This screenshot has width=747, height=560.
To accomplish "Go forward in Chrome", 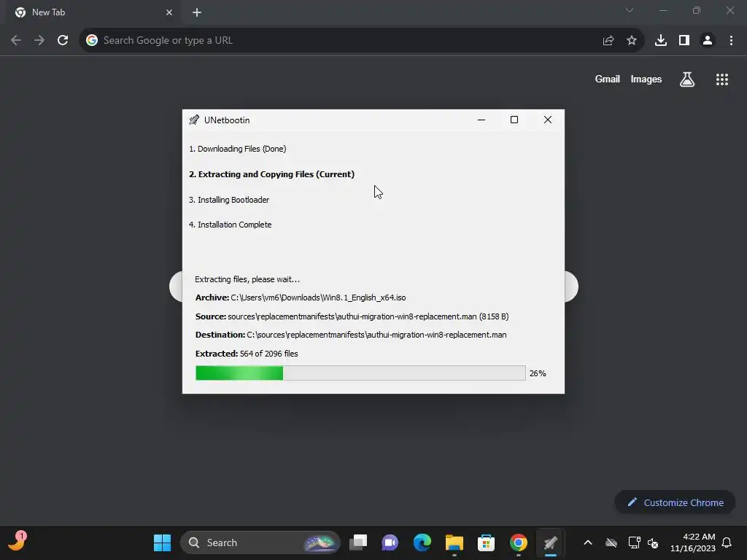I will (x=39, y=41).
